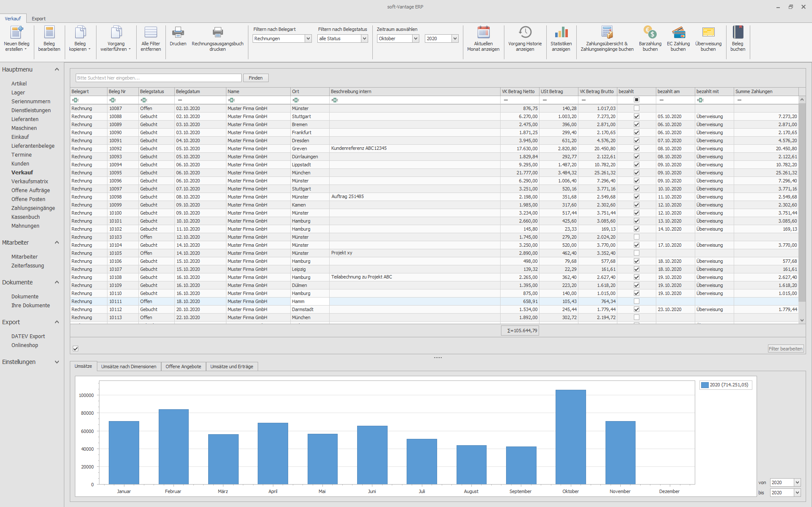Toggle bezahlt checkbox for invoice 10087
The width and height of the screenshot is (812, 507).
(636, 108)
